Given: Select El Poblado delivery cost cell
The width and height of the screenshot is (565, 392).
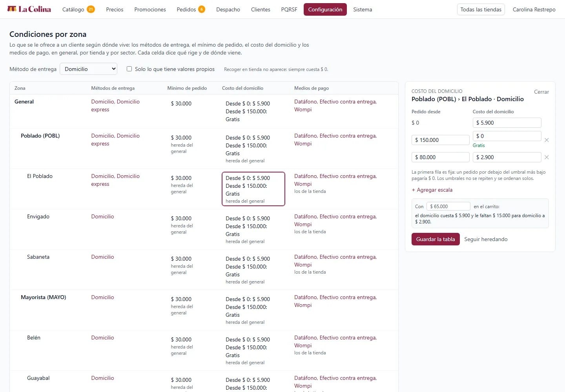Looking at the screenshot, I should click(x=253, y=189).
